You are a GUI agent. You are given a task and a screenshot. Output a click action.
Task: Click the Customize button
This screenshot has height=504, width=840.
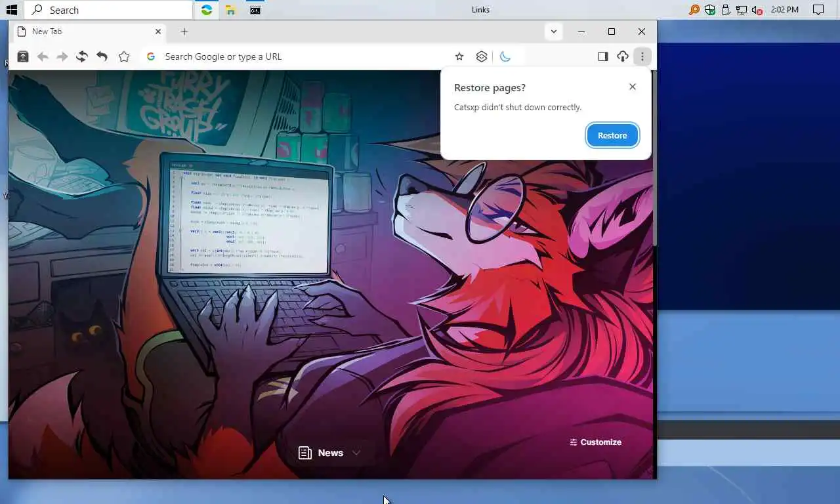point(596,442)
